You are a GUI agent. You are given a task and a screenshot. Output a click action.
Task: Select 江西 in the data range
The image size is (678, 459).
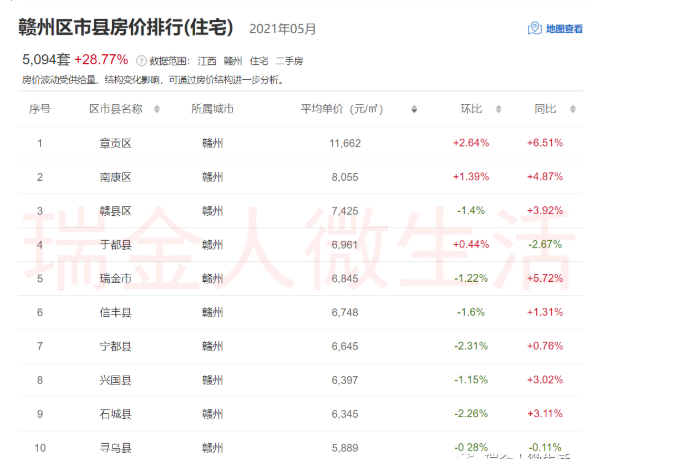click(207, 61)
